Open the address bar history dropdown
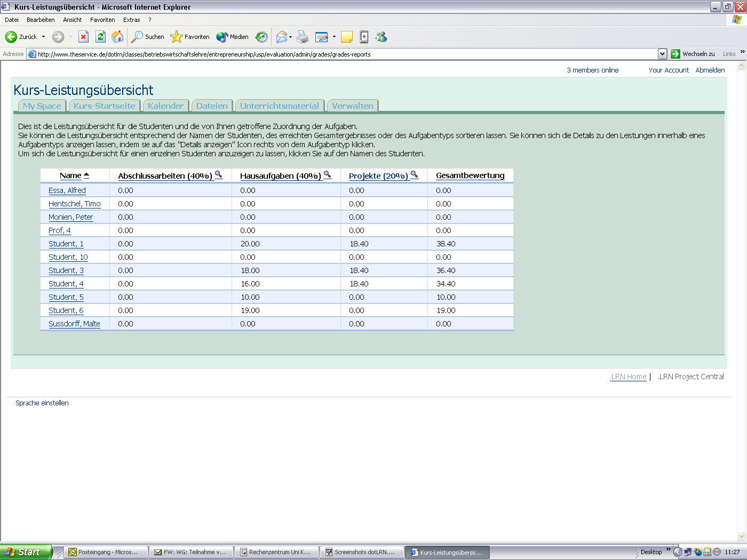The image size is (747, 560). (663, 54)
